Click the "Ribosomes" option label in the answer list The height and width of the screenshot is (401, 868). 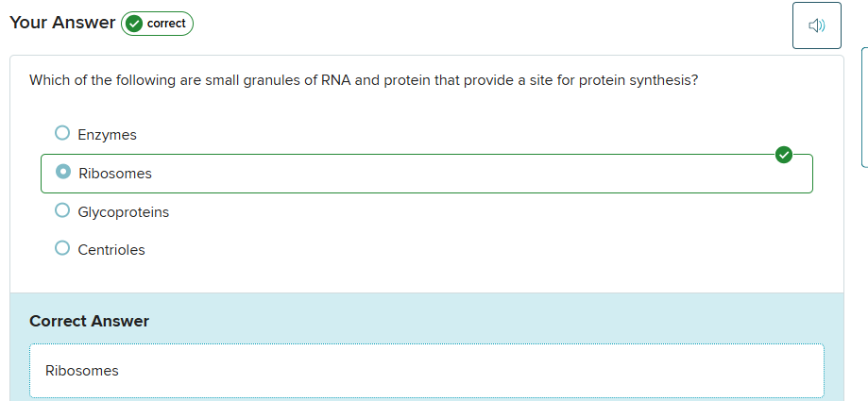114,174
